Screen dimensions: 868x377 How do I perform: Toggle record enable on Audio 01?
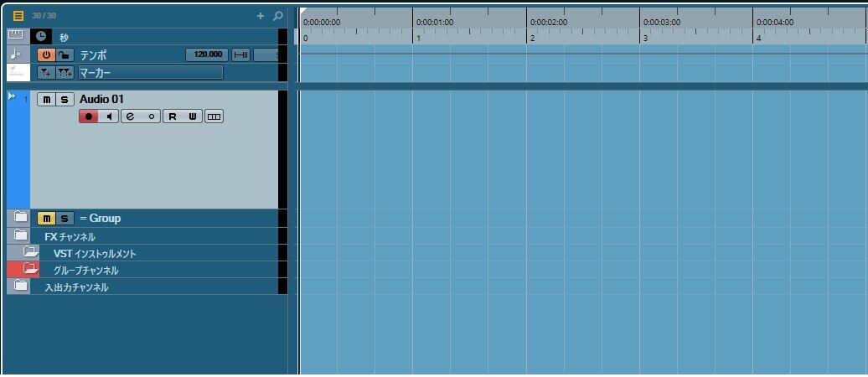(89, 116)
